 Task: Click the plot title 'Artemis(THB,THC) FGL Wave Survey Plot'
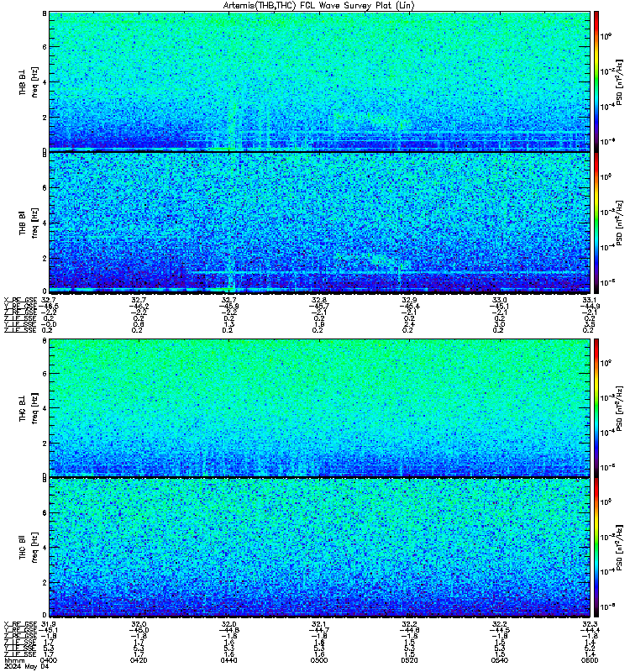click(x=318, y=6)
